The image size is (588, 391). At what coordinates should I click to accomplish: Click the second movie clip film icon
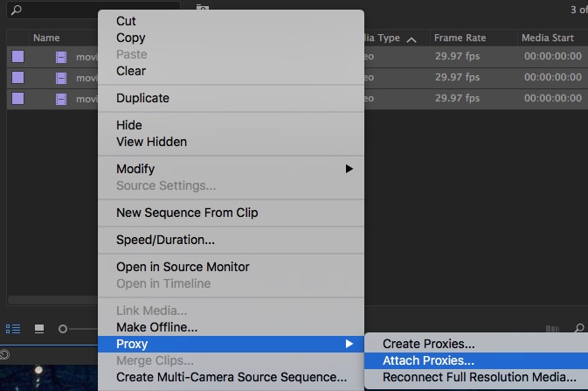61,78
